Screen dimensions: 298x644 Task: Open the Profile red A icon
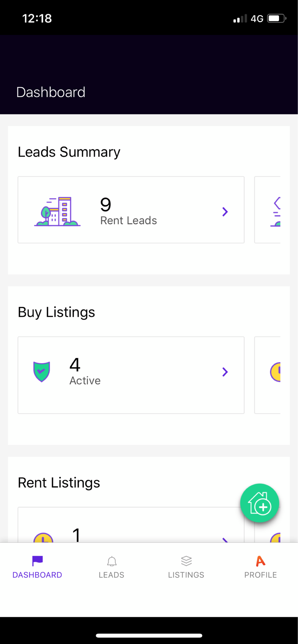click(x=261, y=561)
